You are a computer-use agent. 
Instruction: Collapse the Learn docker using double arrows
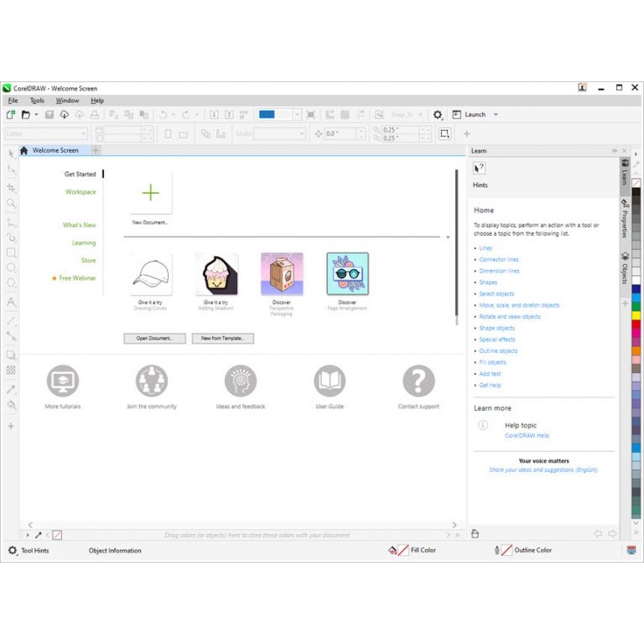[614, 151]
